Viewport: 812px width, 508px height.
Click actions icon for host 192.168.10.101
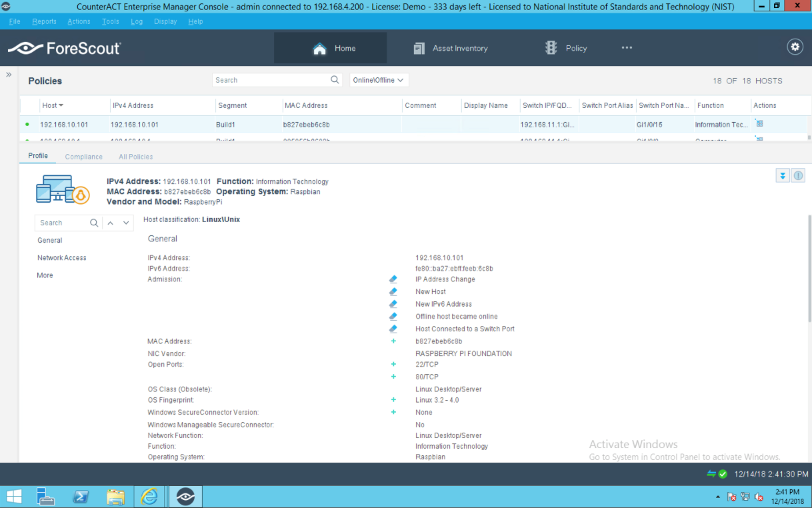(759, 123)
